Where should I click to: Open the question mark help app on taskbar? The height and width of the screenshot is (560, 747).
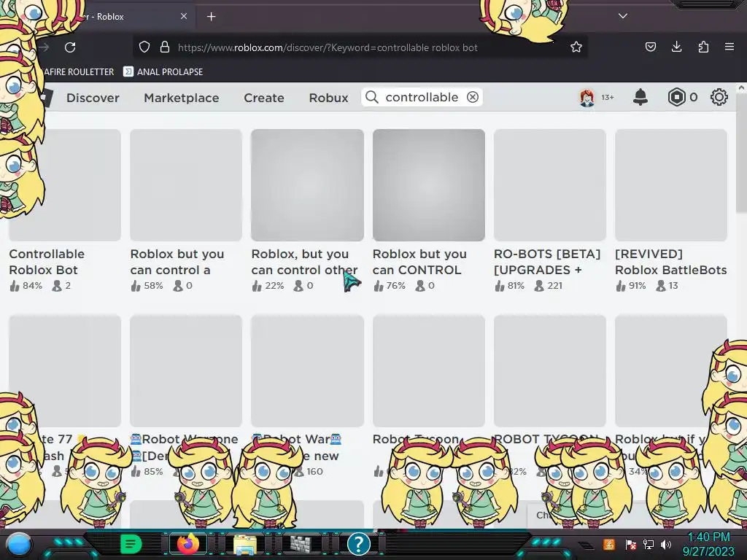(x=359, y=544)
